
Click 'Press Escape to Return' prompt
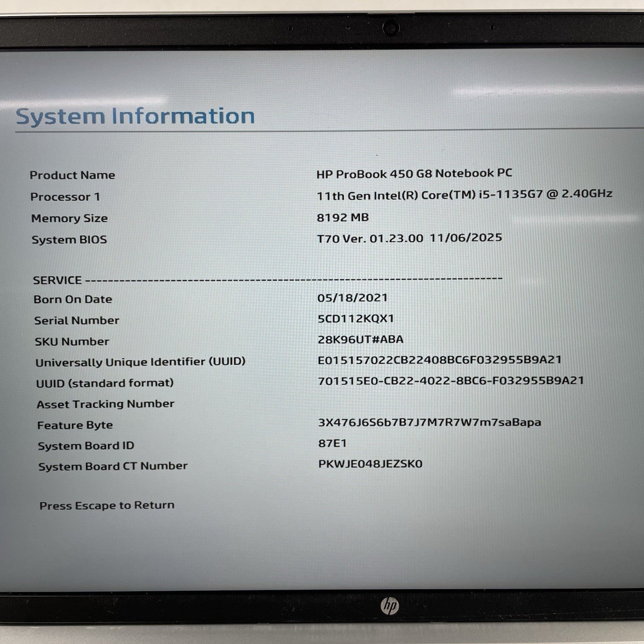pos(107,506)
